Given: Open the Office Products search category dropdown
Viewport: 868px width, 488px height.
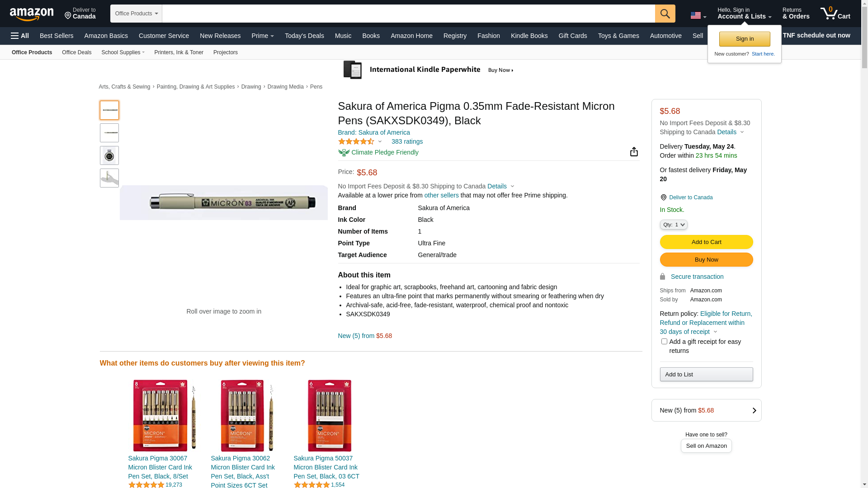Looking at the screenshot, I should pos(136,14).
